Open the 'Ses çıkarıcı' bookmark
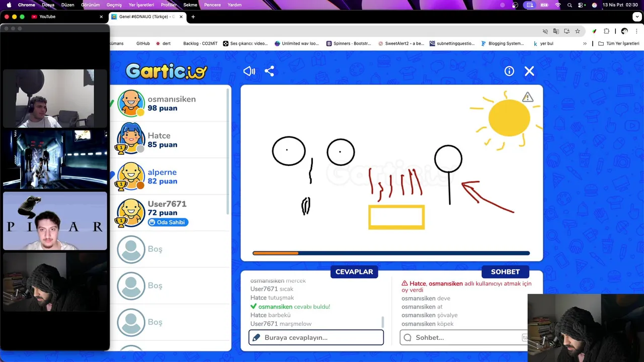This screenshot has width=644, height=362. point(246,44)
